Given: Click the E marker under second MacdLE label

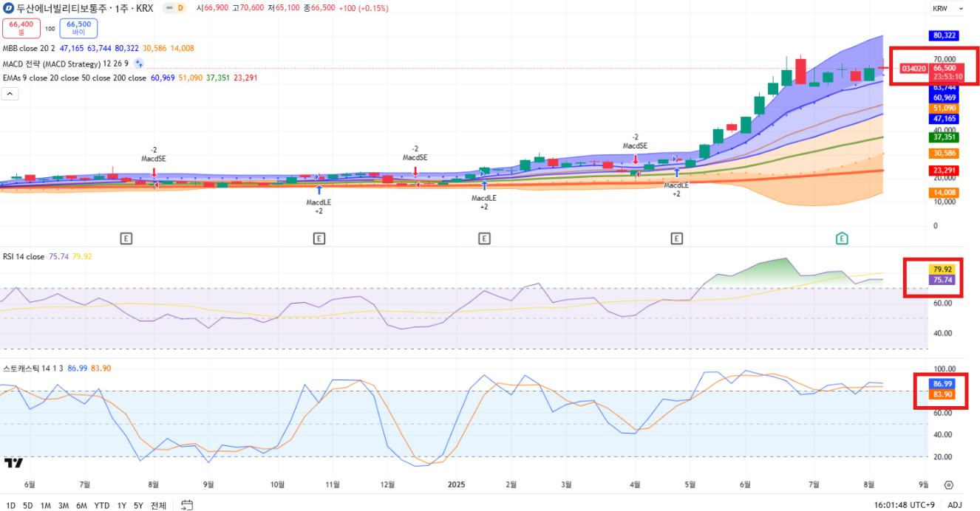Looking at the screenshot, I should (x=484, y=239).
